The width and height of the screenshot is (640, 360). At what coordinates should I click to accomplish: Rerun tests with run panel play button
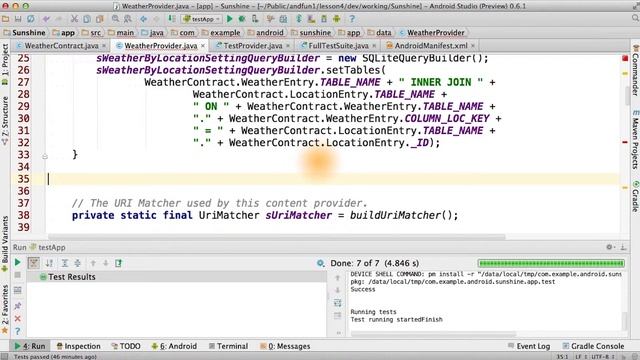pos(18,262)
